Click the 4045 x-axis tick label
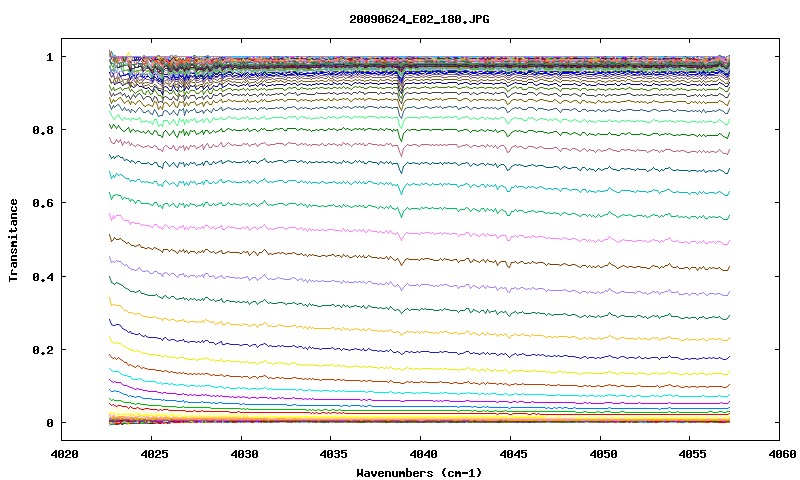This screenshot has height=480, width=800. (x=513, y=454)
